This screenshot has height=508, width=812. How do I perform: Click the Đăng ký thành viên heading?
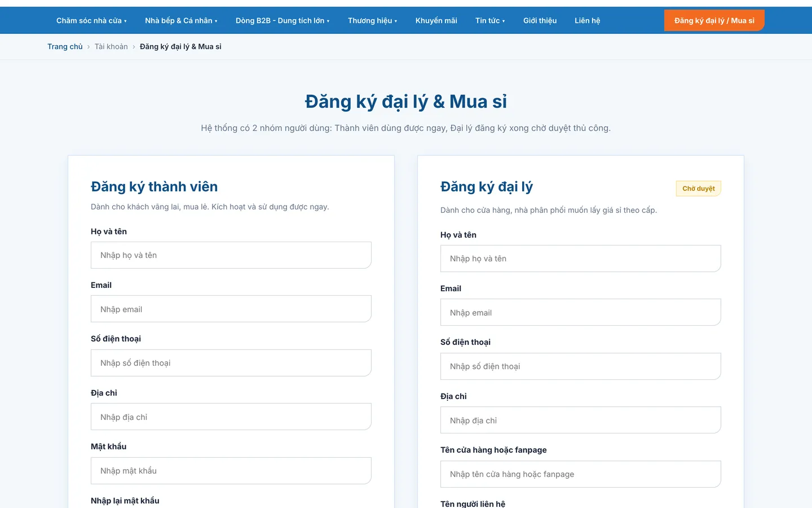[154, 187]
